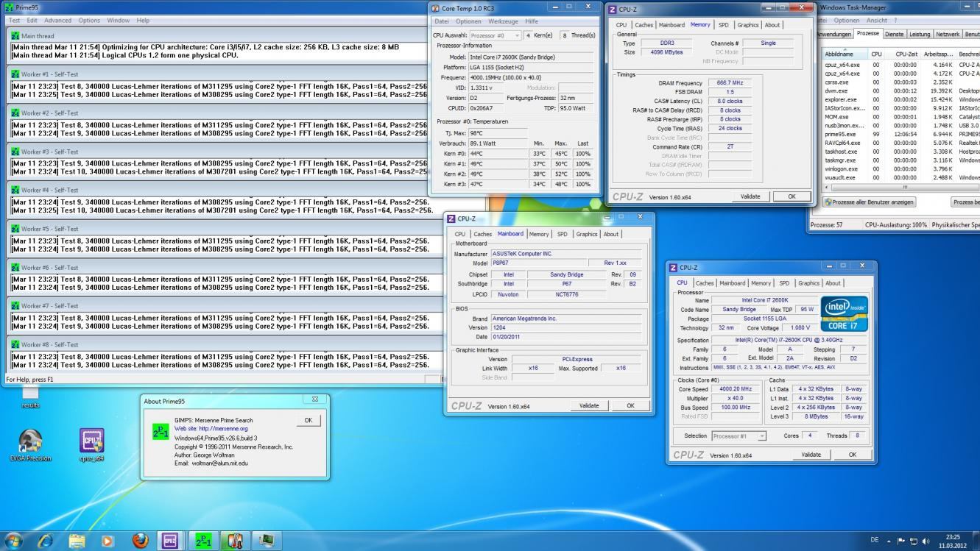This screenshot has height=551, width=980.
Task: Switch to Graphics tab in CPU-Z CPU window
Action: pos(808,283)
